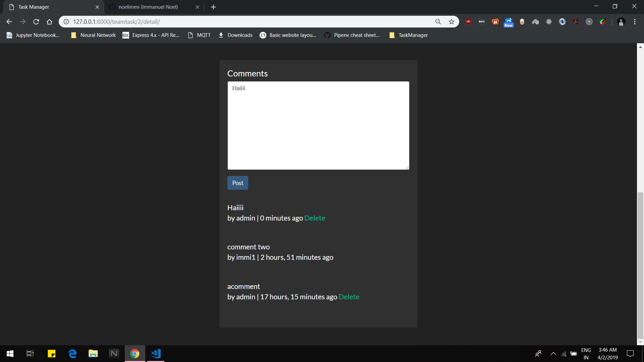Delete the 'acomment' comment

click(x=349, y=297)
